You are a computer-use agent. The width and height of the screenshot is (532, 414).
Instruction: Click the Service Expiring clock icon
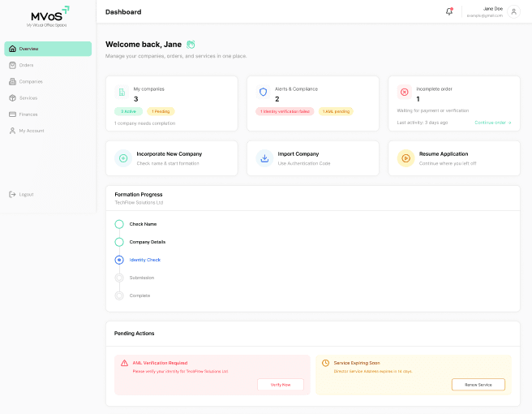[325, 363]
